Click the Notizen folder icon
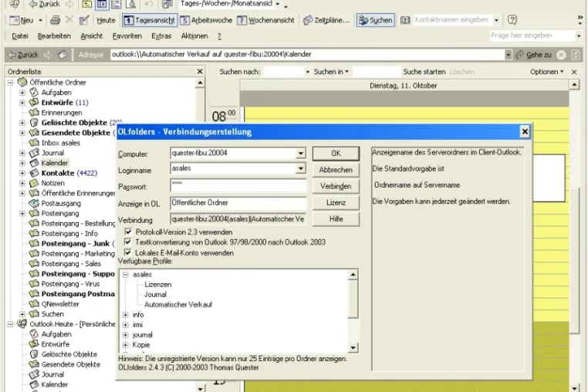The width and height of the screenshot is (588, 392). coord(34,184)
